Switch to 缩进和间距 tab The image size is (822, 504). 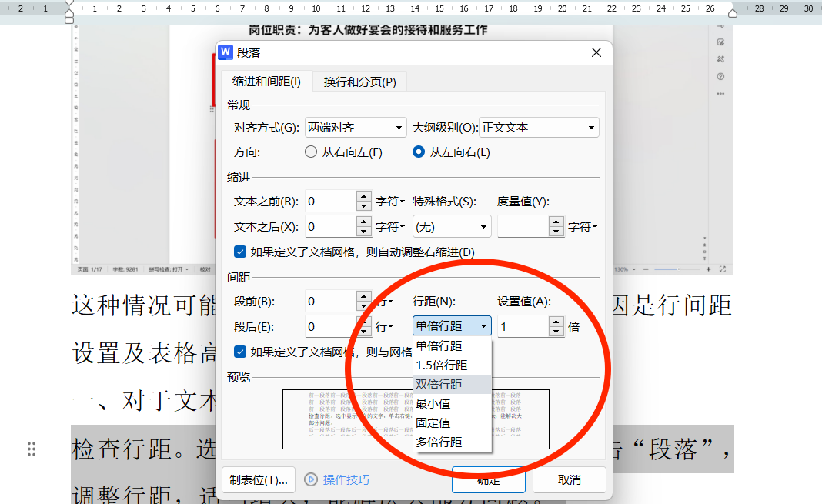tap(266, 82)
